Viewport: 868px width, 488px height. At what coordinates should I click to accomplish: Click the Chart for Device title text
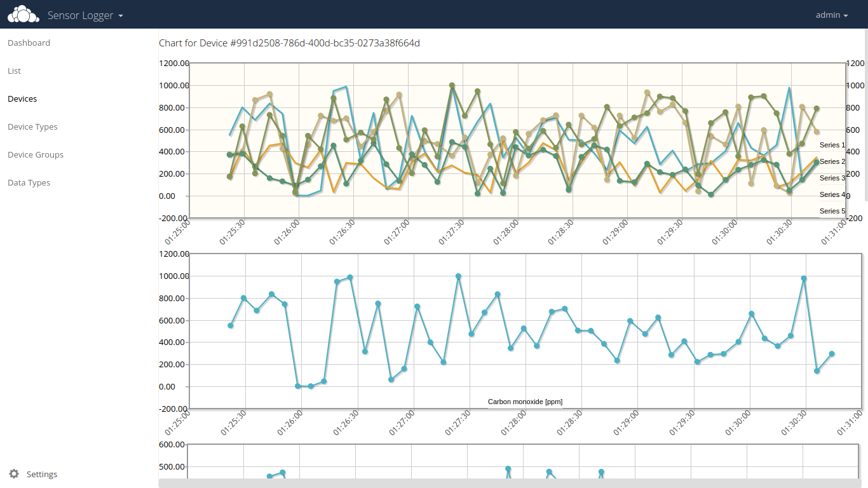tap(289, 43)
